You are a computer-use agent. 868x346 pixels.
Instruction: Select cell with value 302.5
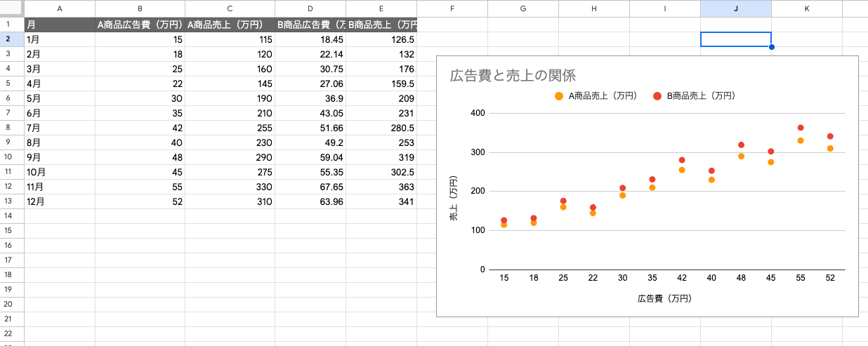coord(381,172)
